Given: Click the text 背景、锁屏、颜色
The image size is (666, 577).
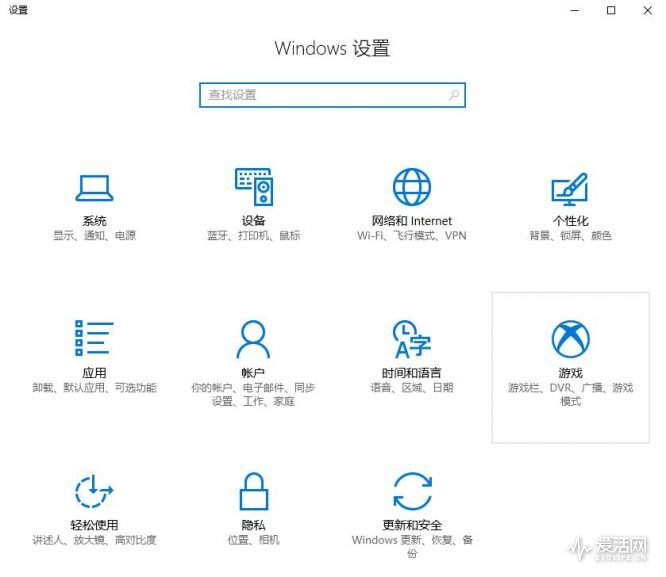Looking at the screenshot, I should click(x=570, y=235).
